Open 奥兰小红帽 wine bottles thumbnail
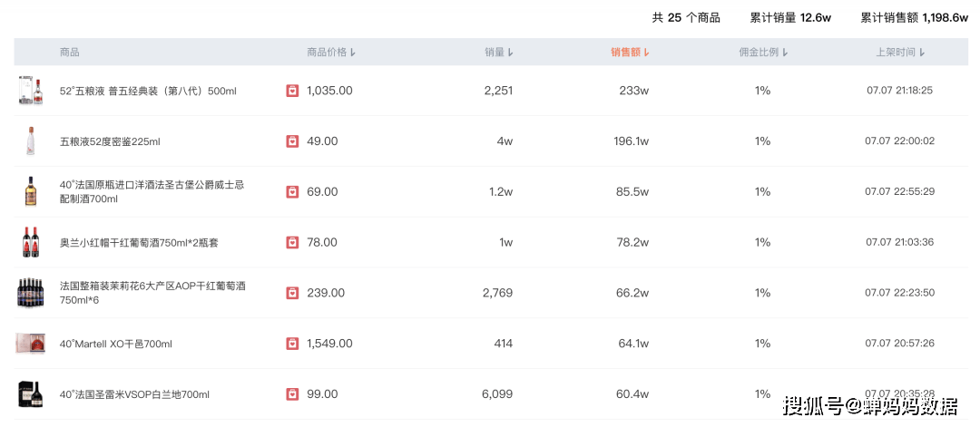Image resolution: width=980 pixels, height=427 pixels. click(x=30, y=242)
